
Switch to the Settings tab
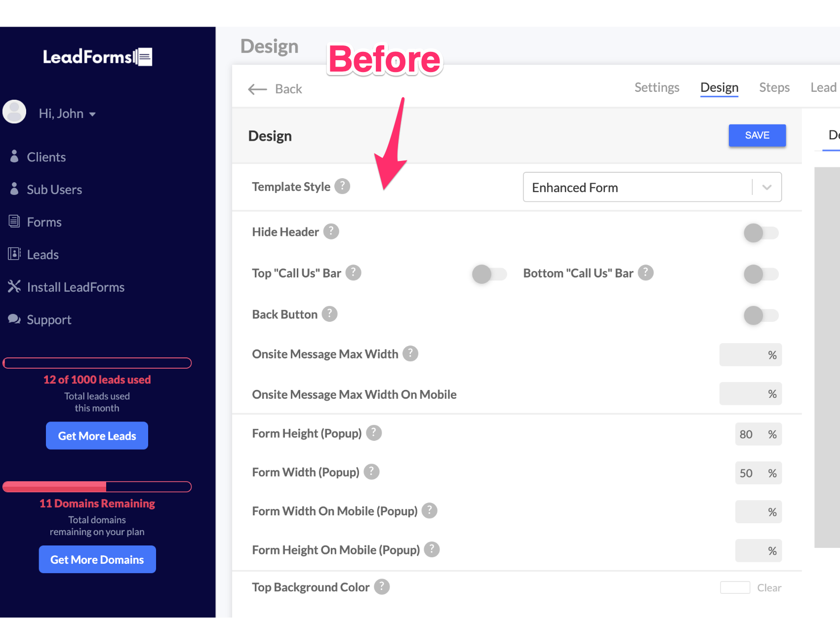point(657,87)
